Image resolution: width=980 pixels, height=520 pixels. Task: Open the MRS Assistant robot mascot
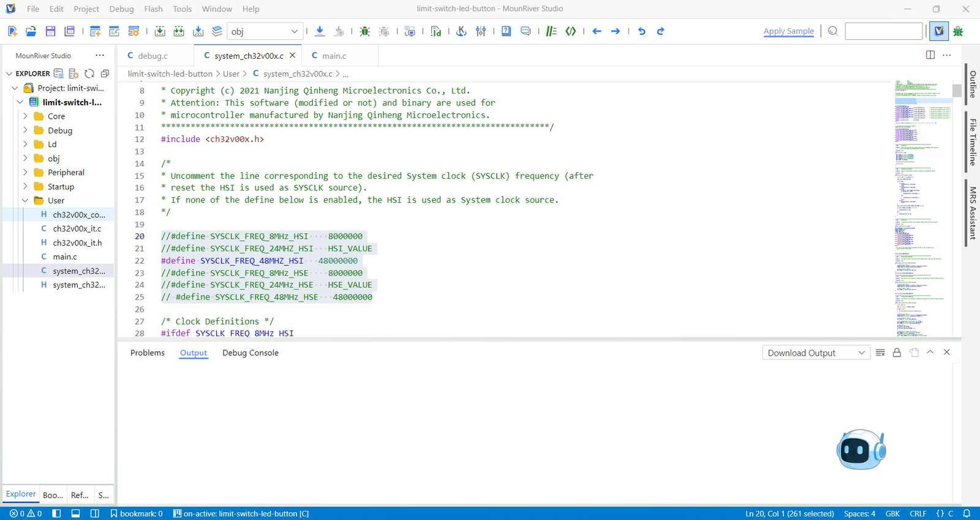[861, 450]
